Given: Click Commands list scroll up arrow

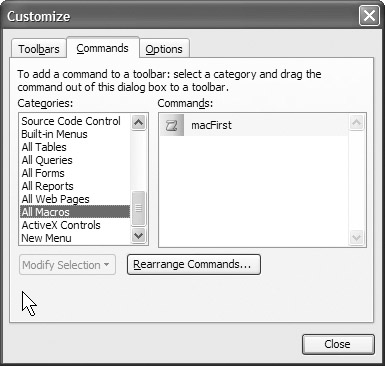Looking at the screenshot, I should [x=356, y=123].
